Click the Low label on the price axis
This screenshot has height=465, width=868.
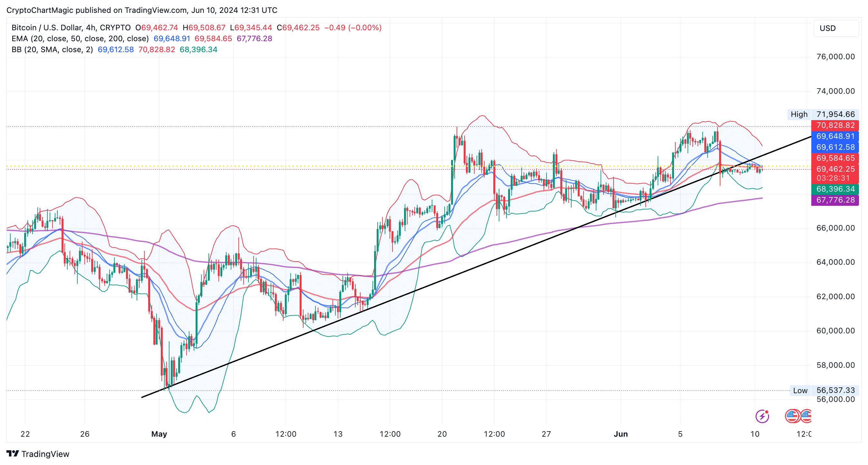click(800, 391)
